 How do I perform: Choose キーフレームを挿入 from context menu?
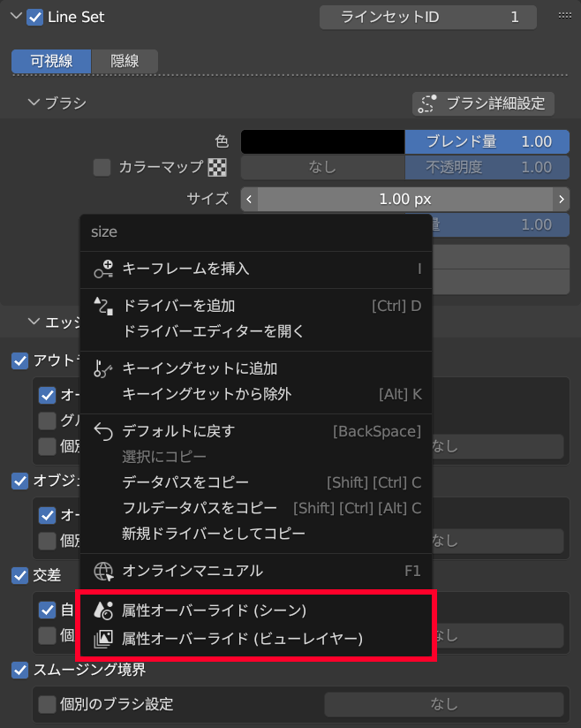[x=256, y=269]
